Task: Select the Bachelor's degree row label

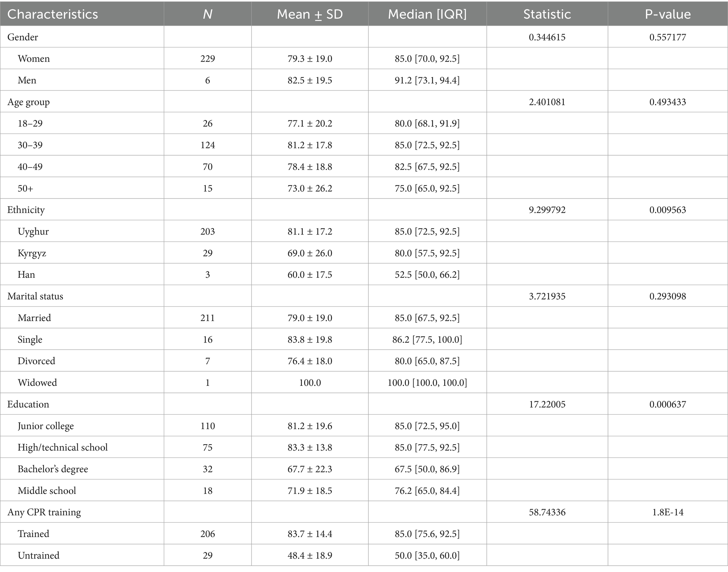Action: point(53,469)
